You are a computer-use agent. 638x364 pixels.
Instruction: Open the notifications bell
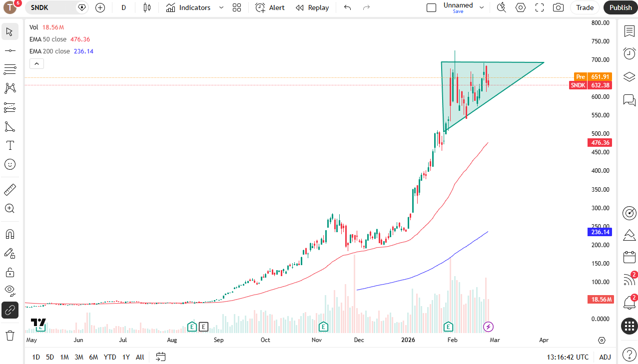click(x=629, y=302)
